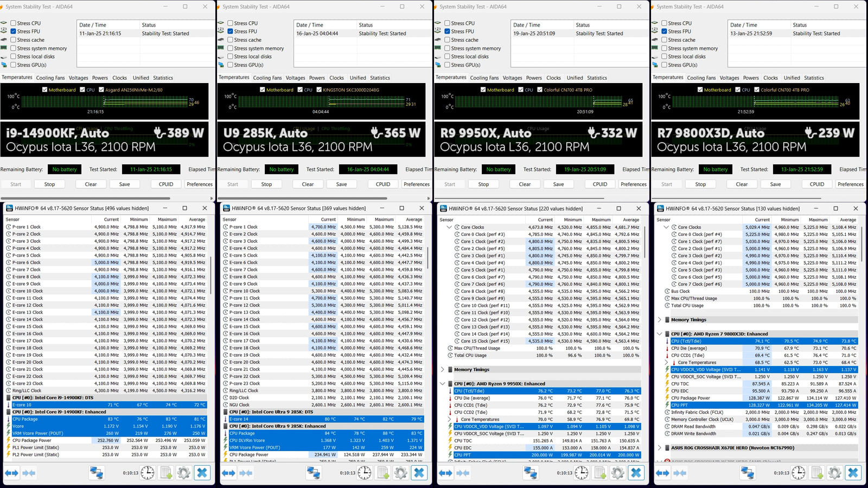
Task: Click collapse-columns arrows icon in i9-14900KF HWiNFO window
Action: tap(29, 473)
